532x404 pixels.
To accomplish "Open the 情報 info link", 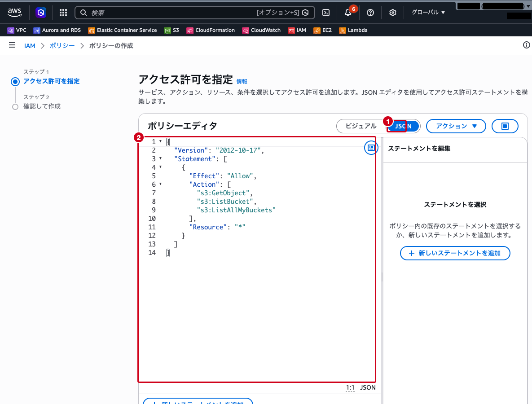I will click(x=242, y=81).
